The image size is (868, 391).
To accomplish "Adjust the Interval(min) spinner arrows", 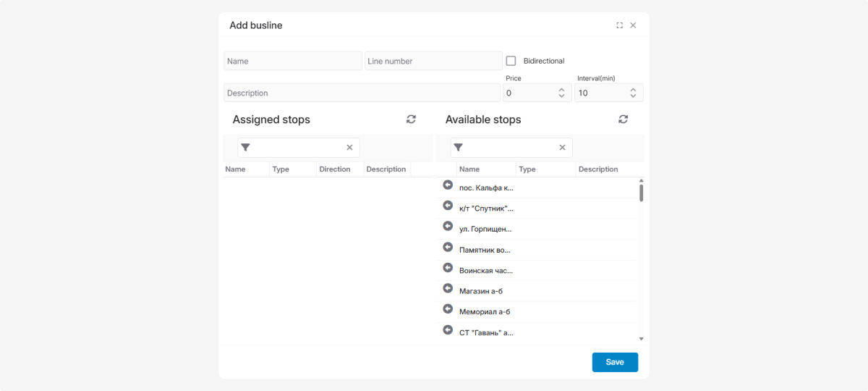I will [x=633, y=93].
